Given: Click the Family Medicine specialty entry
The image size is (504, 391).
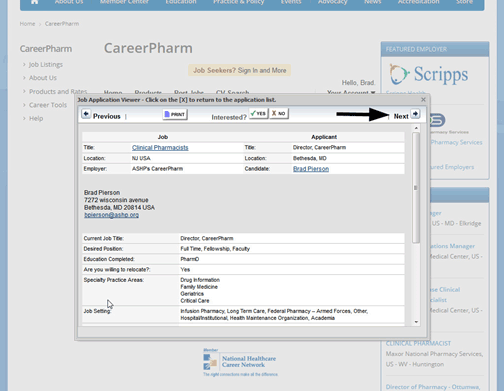Looking at the screenshot, I should click(x=199, y=287).
